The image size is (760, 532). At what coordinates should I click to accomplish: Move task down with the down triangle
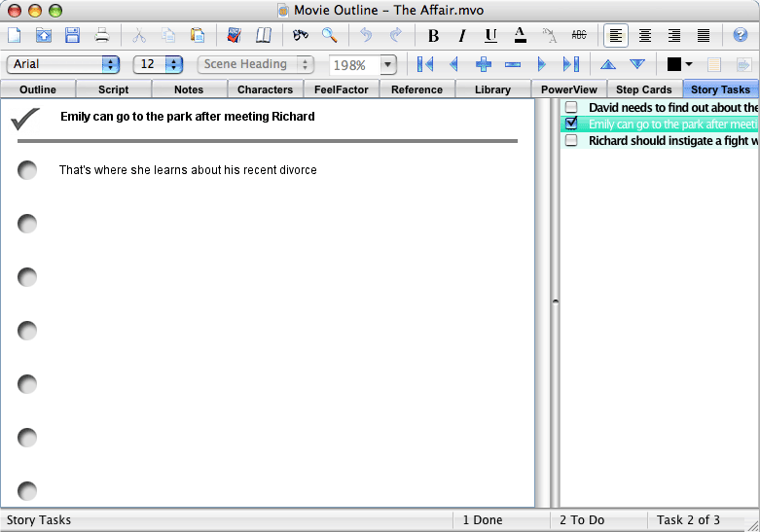(636, 64)
